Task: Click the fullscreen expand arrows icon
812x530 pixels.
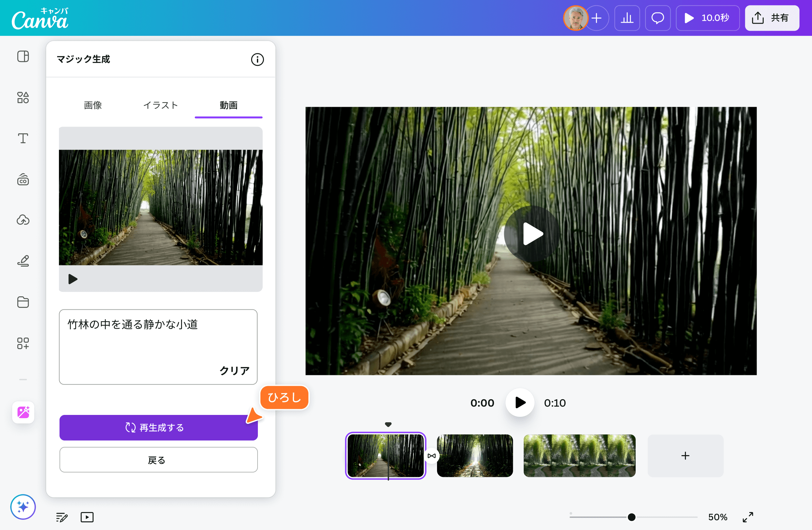Action: pos(747,517)
